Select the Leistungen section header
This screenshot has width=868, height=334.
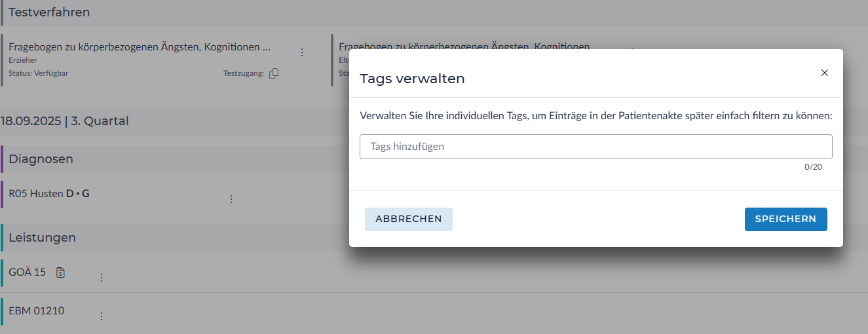click(42, 238)
